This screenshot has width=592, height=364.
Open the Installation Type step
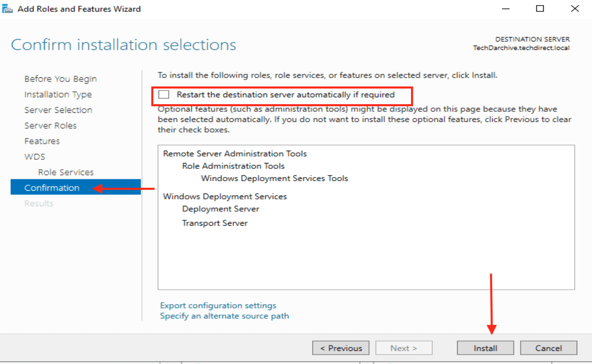click(x=58, y=94)
